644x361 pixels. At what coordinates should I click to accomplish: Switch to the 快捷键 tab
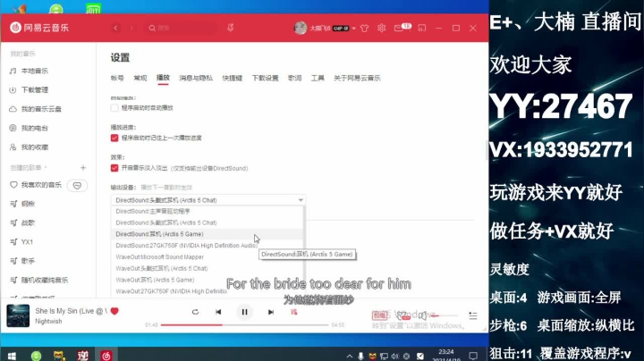(x=233, y=78)
